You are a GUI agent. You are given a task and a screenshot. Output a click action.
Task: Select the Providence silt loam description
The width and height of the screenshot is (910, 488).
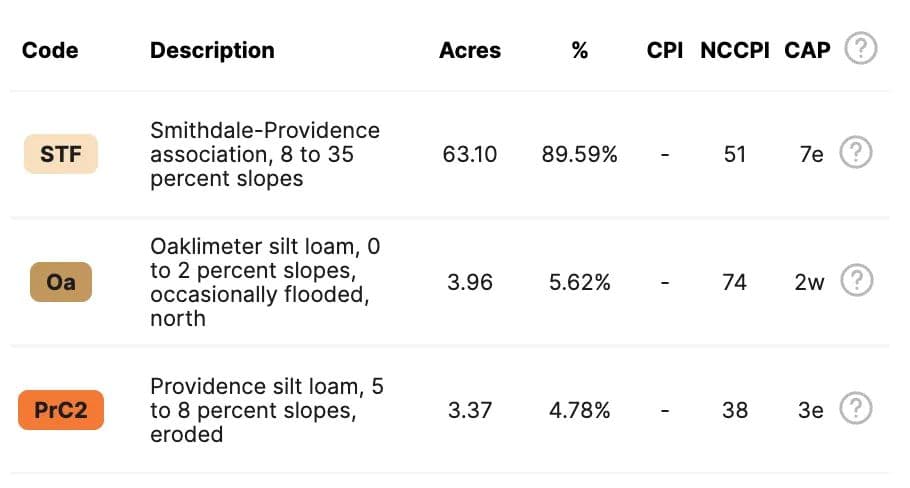[266, 409]
